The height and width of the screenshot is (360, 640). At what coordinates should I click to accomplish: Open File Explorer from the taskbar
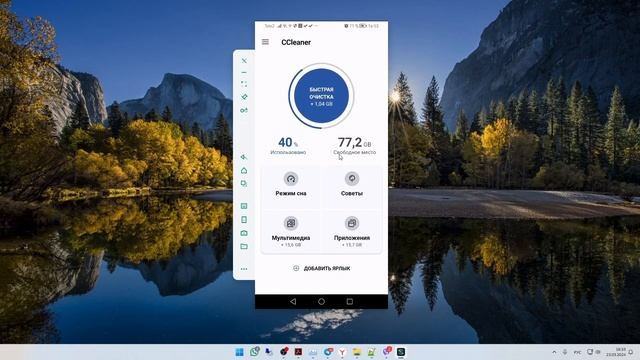coord(357,352)
